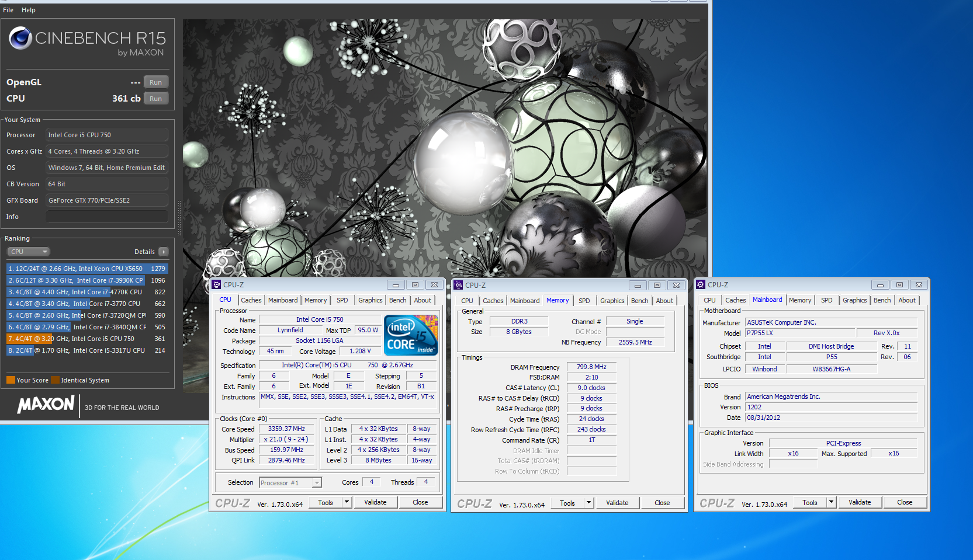The image size is (973, 560).
Task: Click the MAXON logo at bottom left
Action: tap(46, 405)
